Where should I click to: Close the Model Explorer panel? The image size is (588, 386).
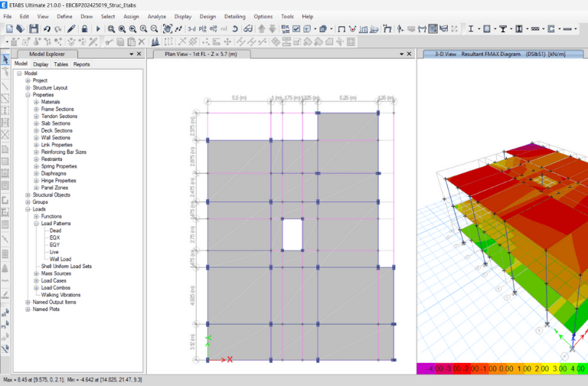(140, 54)
